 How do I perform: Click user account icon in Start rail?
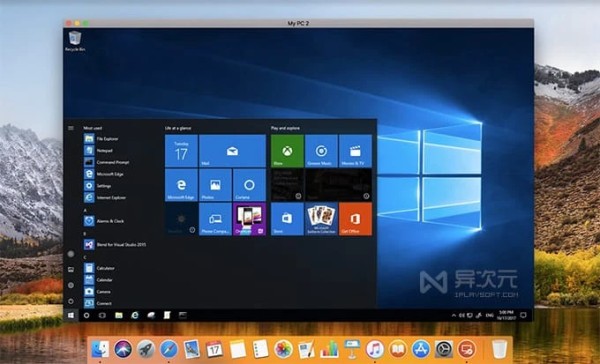71,253
